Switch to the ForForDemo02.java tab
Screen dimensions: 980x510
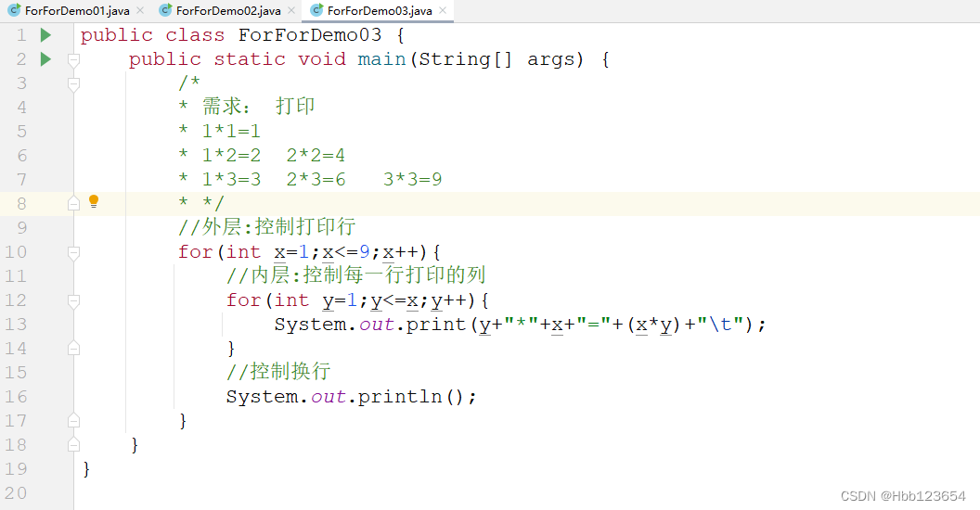pos(228,10)
